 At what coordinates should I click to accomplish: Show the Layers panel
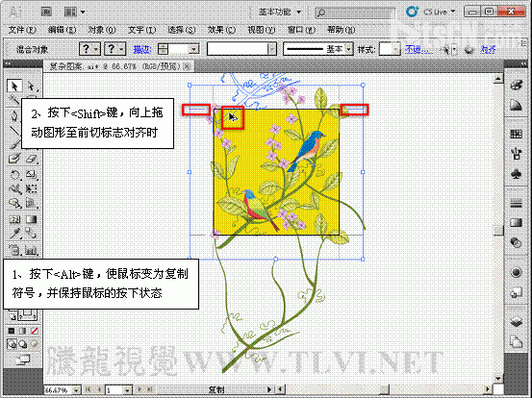tap(516, 321)
